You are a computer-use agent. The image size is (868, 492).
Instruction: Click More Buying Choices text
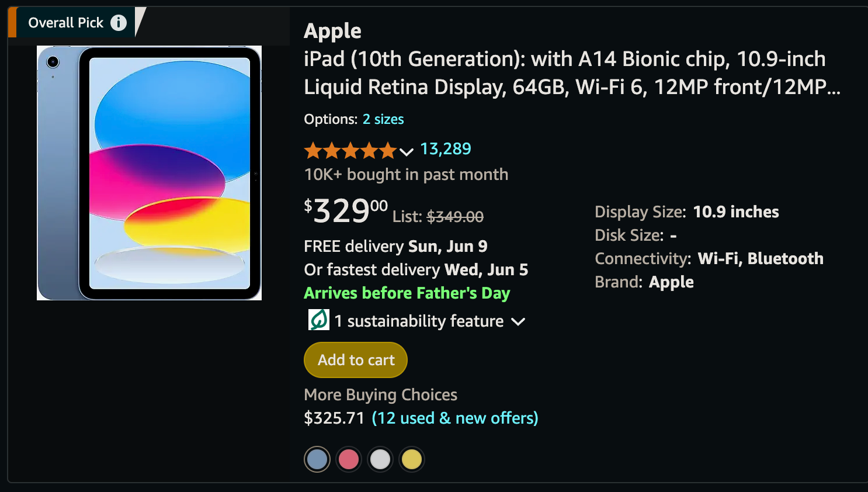coord(380,394)
